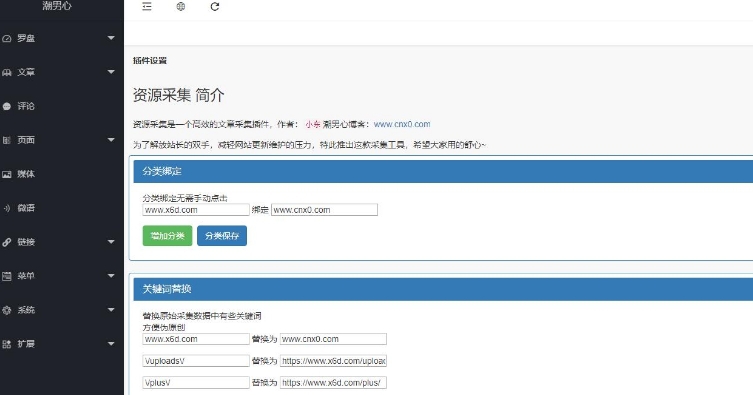This screenshot has width=753, height=395.
Task: Click the 罗盘 dashboard icon
Action: coord(7,38)
